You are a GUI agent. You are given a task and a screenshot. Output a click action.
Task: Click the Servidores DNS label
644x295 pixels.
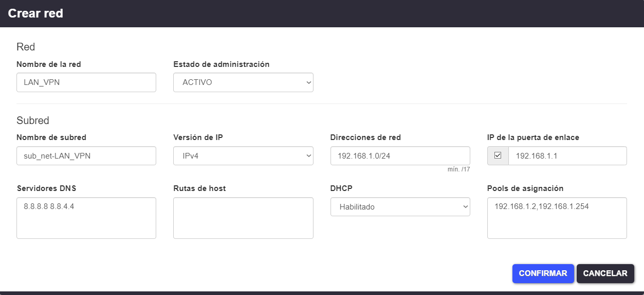[x=46, y=188]
